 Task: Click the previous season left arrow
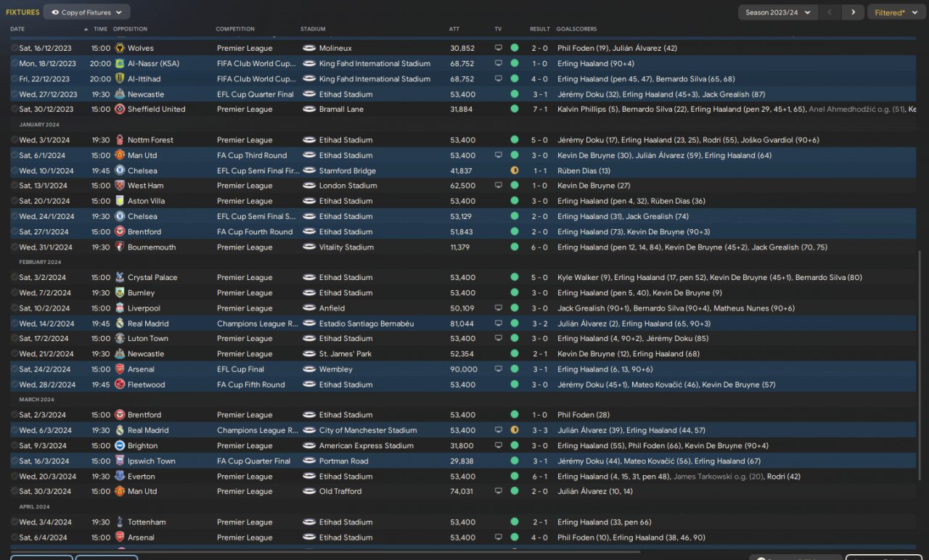(x=830, y=12)
